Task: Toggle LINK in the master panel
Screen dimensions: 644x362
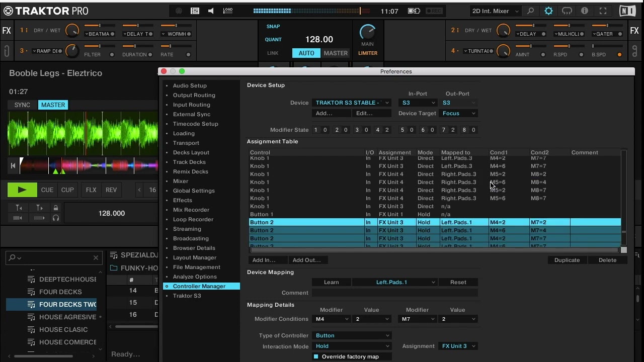Action: (x=273, y=53)
